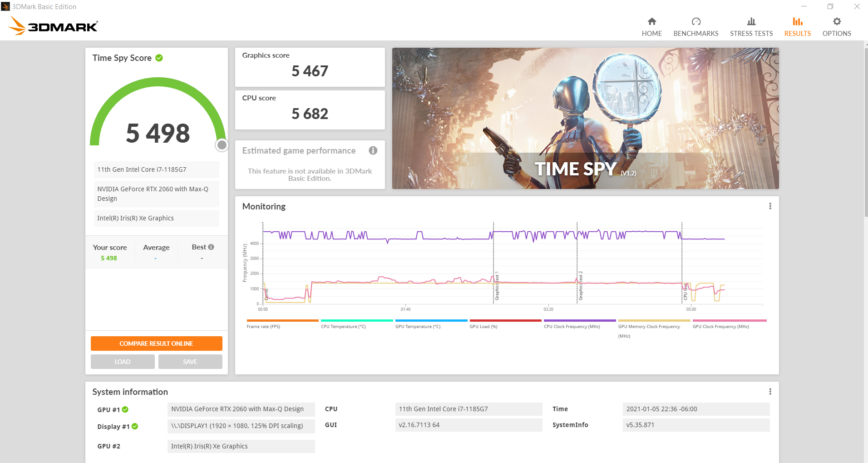Select the OPTIONS menu label
This screenshot has width=868, height=463.
point(837,34)
